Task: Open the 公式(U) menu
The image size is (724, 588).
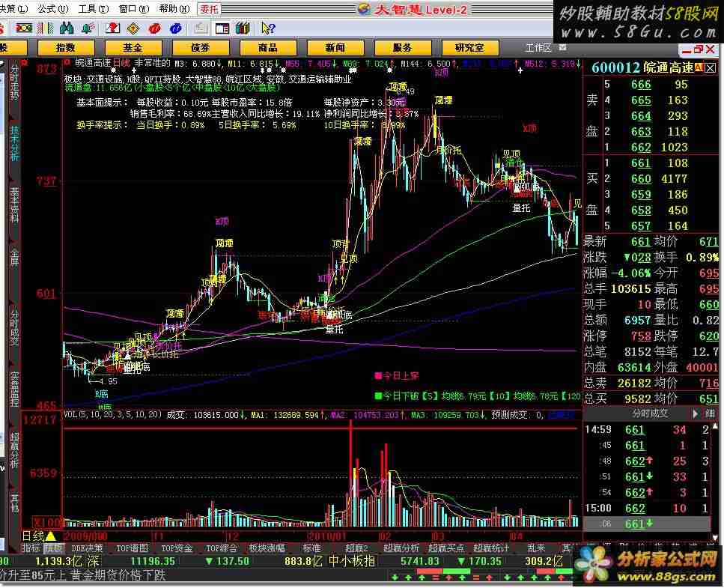Action: point(53,9)
